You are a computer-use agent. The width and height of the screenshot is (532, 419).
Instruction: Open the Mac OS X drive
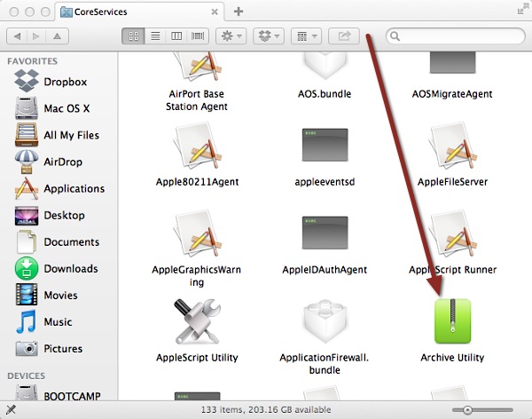click(x=52, y=108)
